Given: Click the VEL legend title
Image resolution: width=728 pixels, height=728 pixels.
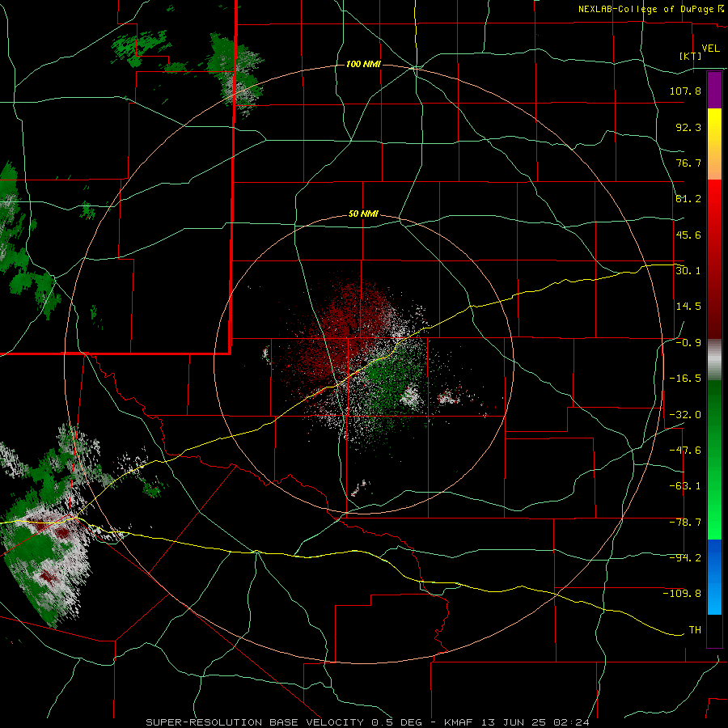Looking at the screenshot, I should click(x=711, y=48).
